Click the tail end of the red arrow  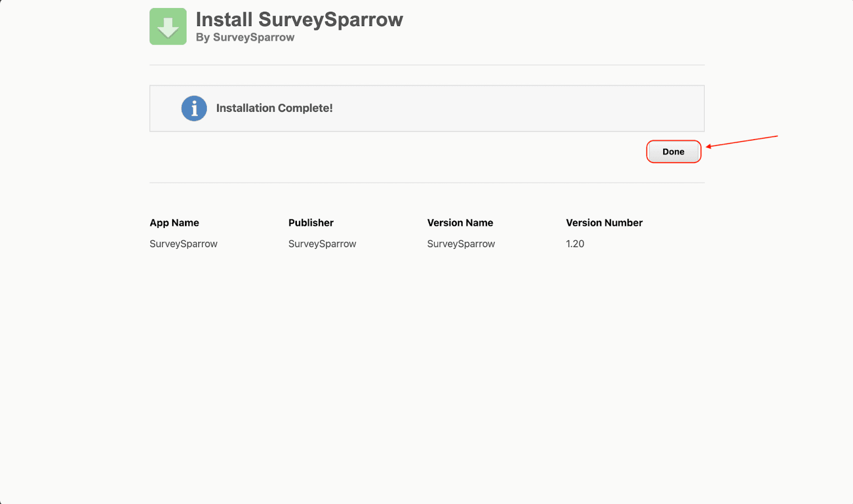click(x=776, y=136)
